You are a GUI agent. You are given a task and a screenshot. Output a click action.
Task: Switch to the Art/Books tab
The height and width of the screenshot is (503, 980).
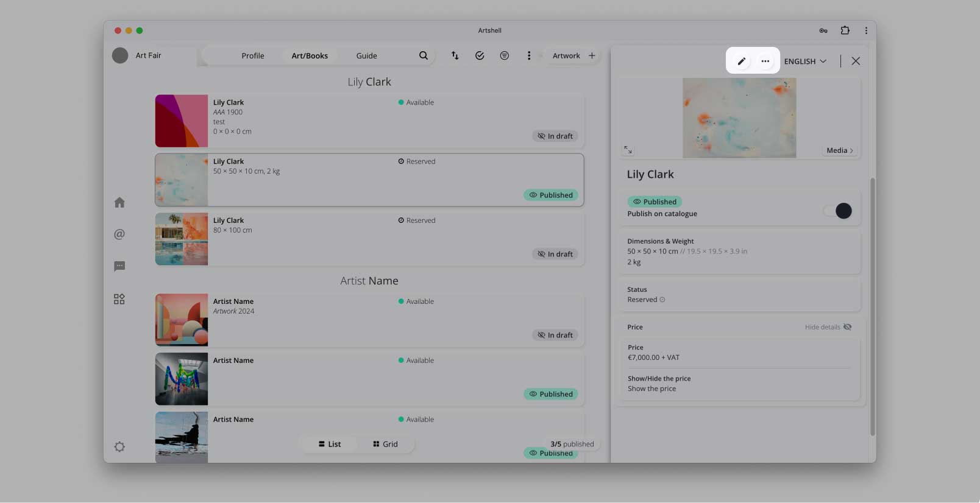(x=310, y=55)
